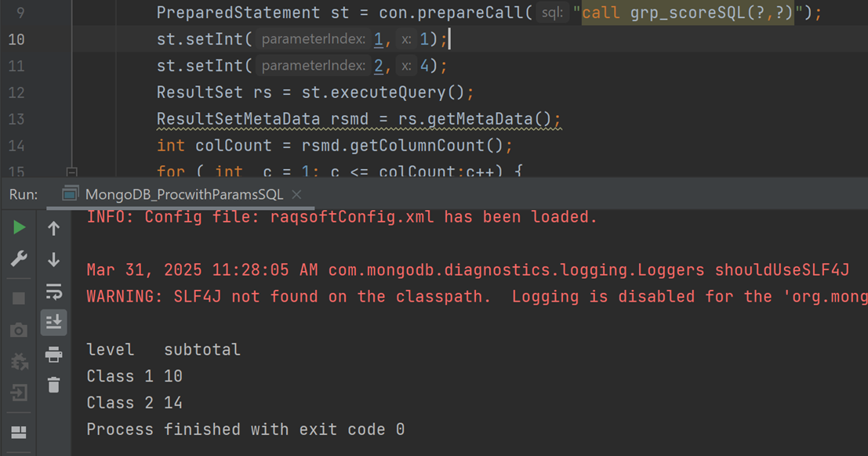The image size is (868, 456).
Task: Click the Stop process square icon
Action: click(x=19, y=299)
